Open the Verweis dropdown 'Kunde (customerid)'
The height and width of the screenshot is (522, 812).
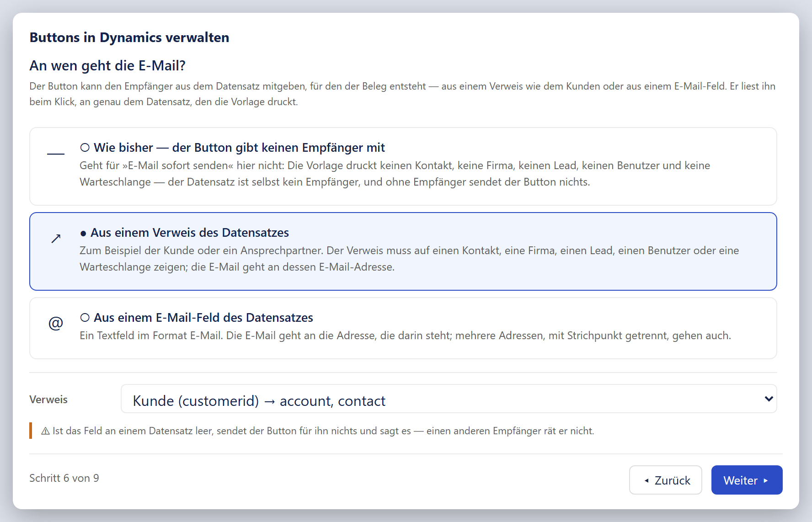449,399
